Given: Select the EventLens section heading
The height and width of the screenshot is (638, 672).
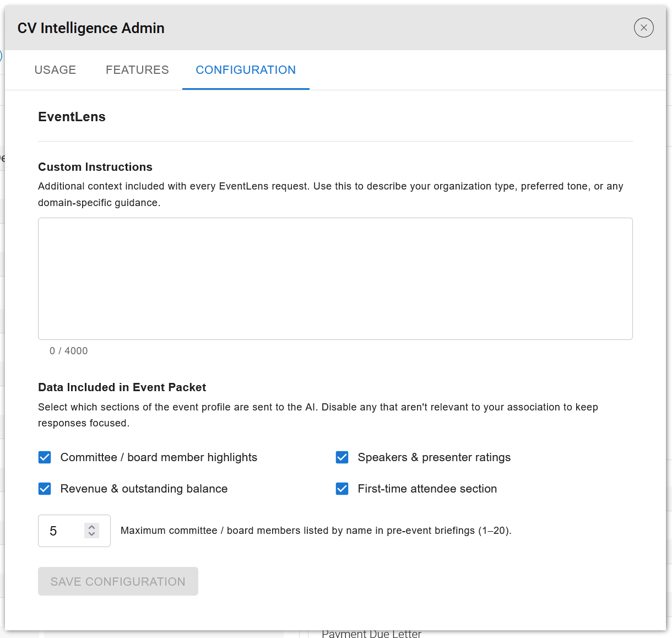Looking at the screenshot, I should [x=72, y=117].
